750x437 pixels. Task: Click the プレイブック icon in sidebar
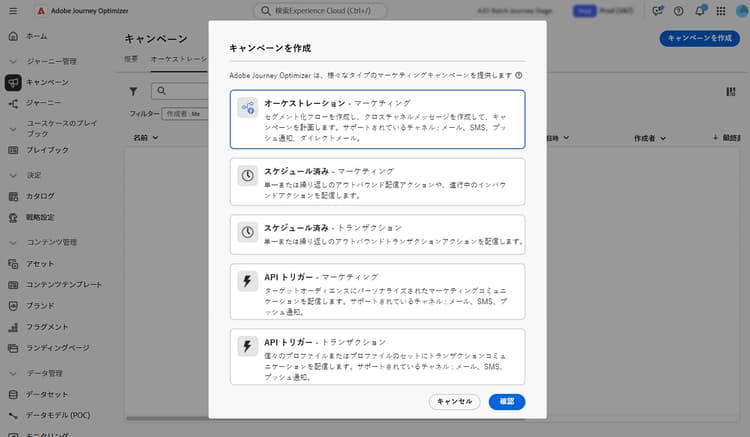[x=13, y=150]
